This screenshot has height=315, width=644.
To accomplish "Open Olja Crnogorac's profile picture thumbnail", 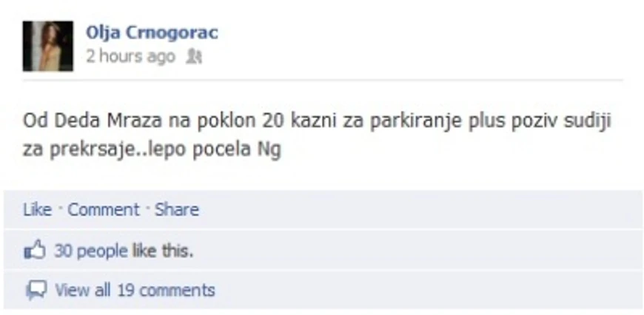I will (x=48, y=47).
